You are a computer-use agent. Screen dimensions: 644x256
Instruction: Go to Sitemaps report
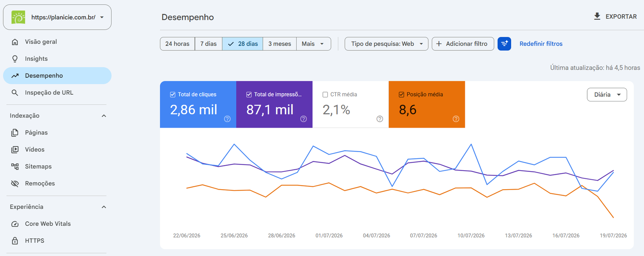(57, 167)
